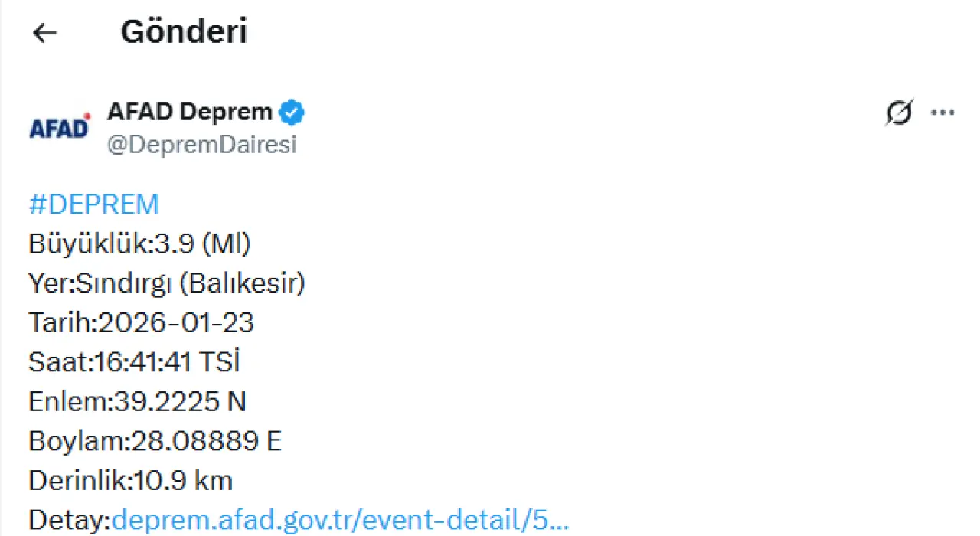Open the AFAD Deprem display name

tap(190, 112)
